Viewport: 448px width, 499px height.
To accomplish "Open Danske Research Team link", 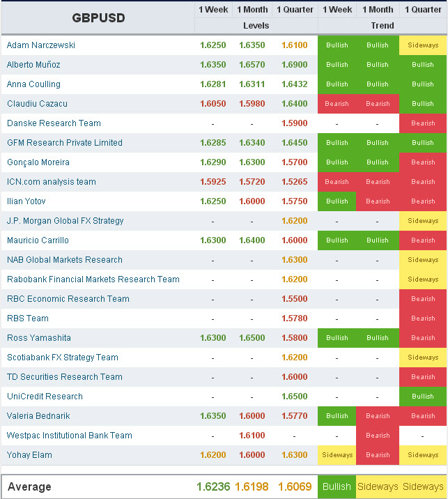I will [x=54, y=123].
